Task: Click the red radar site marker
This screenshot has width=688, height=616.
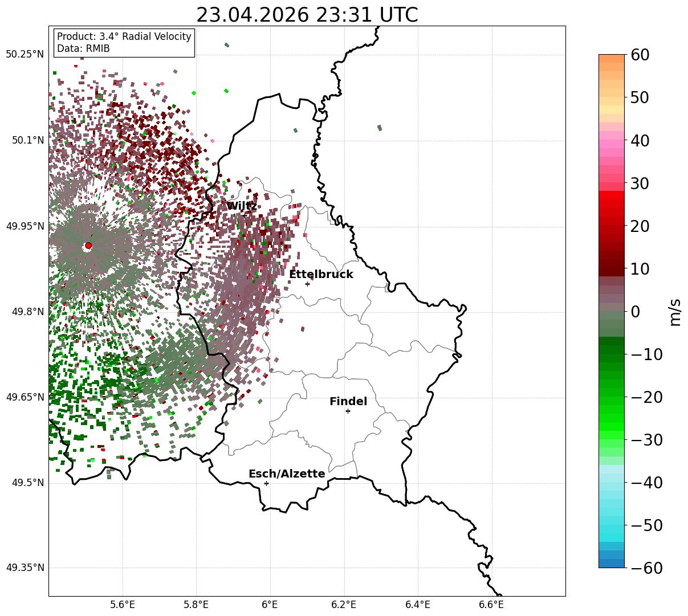Action: [x=88, y=246]
